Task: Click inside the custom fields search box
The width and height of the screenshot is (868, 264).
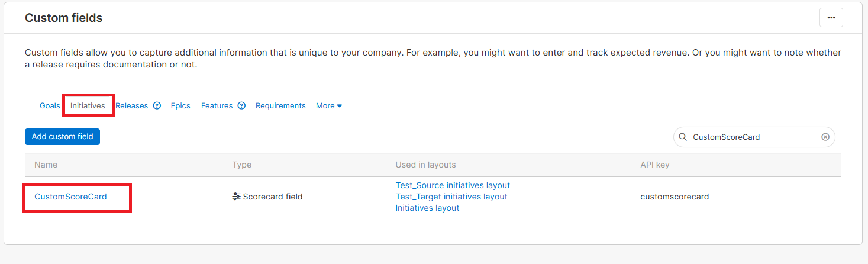Action: tap(751, 137)
